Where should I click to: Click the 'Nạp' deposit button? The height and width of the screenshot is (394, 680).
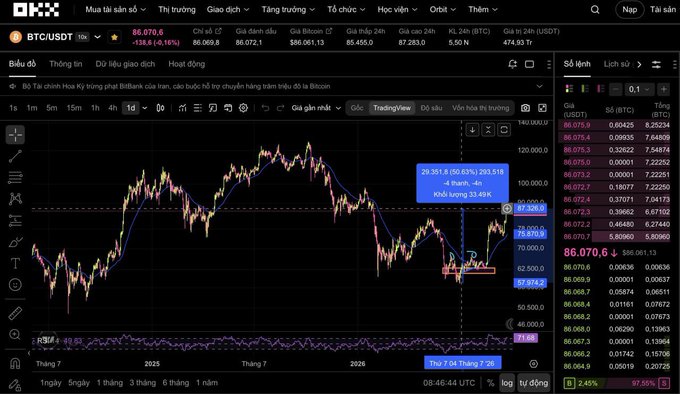(630, 10)
